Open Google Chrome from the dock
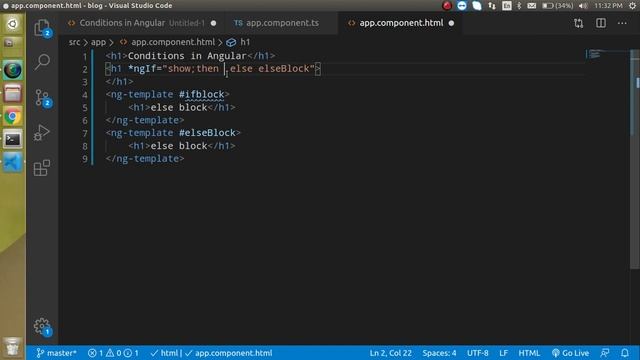 pos(13,117)
